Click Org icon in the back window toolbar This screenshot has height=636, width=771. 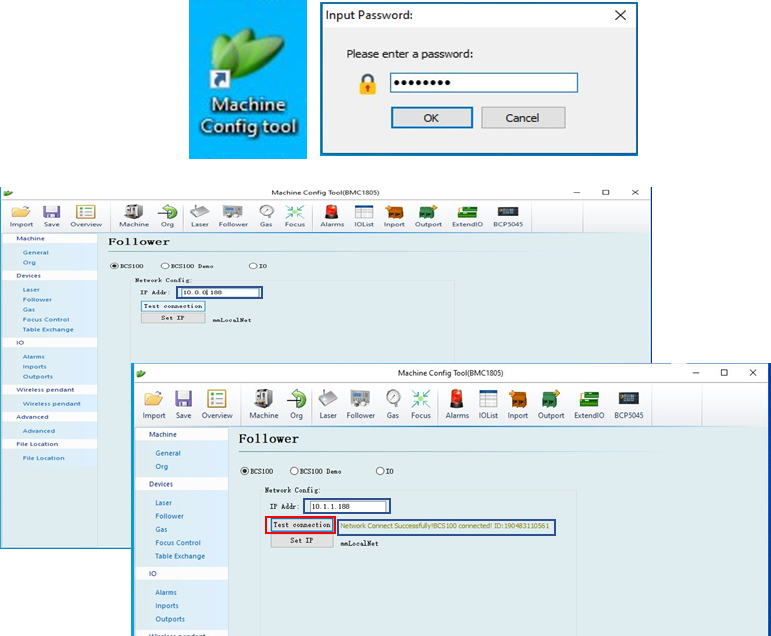pos(167,216)
